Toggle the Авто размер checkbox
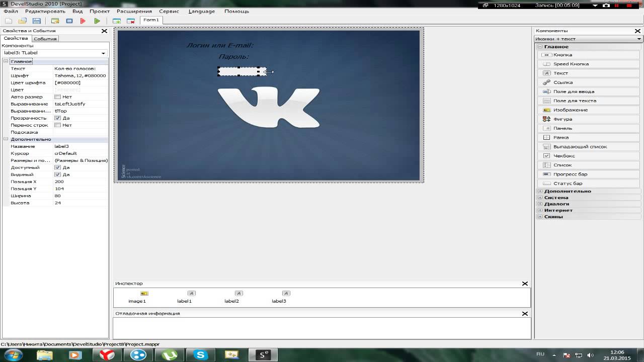Viewport: 644px width, 362px height. click(x=57, y=97)
